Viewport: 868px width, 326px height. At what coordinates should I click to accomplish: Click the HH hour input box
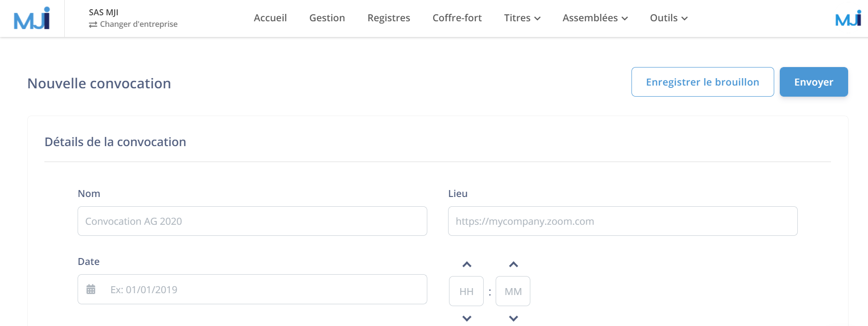pos(466,291)
